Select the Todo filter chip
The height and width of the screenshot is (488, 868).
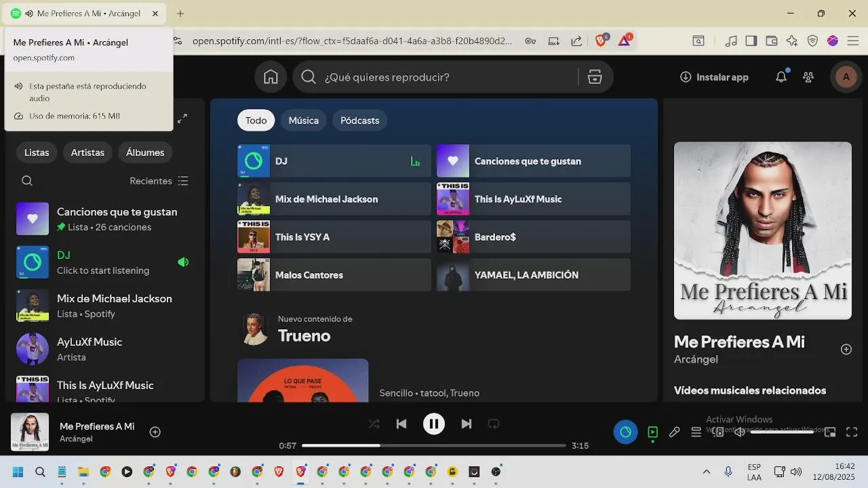256,121
